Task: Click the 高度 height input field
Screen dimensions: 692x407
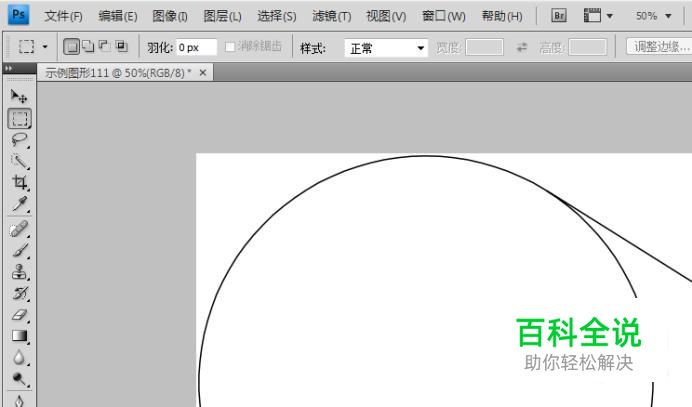Action: click(x=588, y=47)
